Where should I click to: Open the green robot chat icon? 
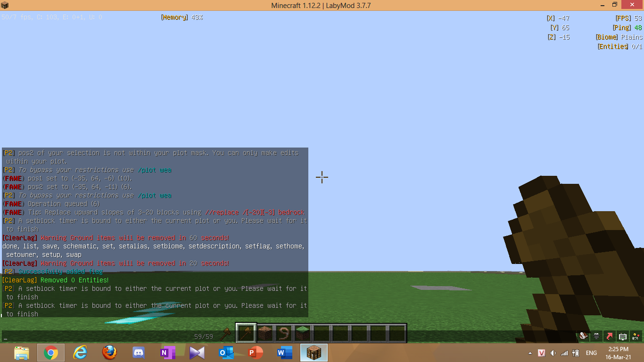623,336
